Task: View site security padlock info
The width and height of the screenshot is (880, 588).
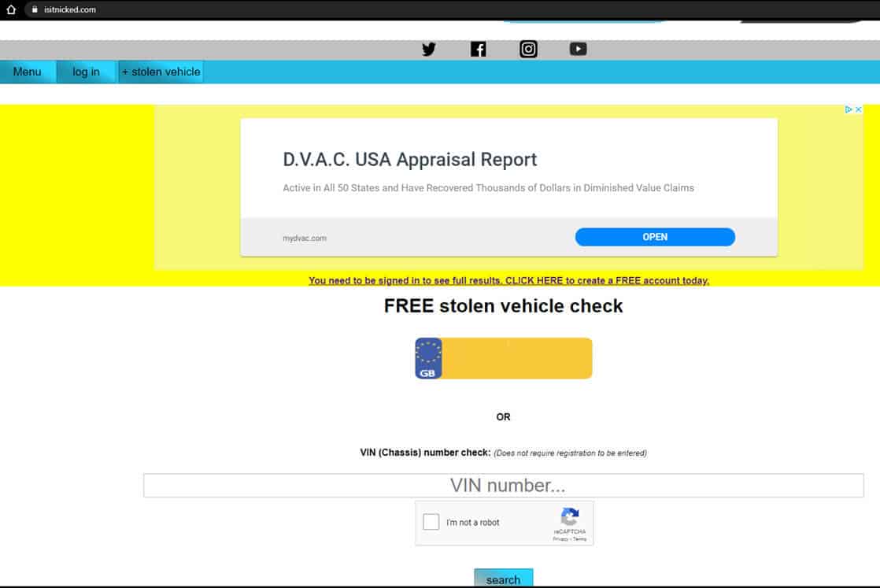Action: pyautogui.click(x=35, y=9)
